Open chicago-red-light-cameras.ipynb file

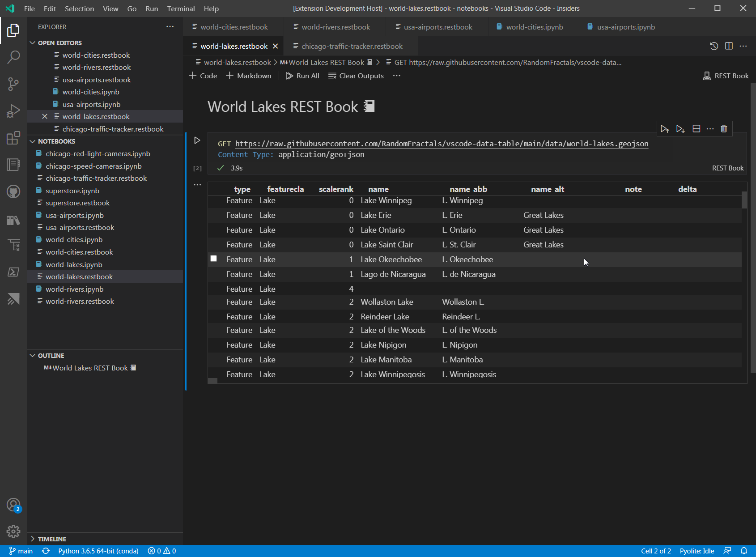point(98,153)
